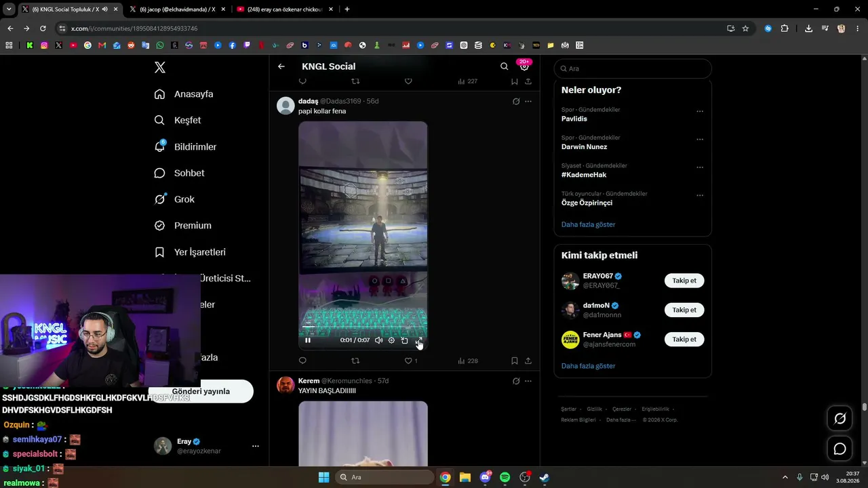Image resolution: width=868 pixels, height=488 pixels.
Task: Like dadaş's post with one like
Action: click(410, 361)
